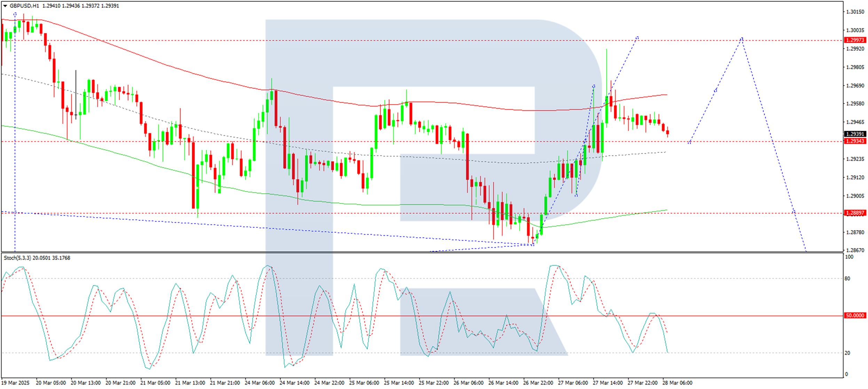Click the 1.29690 price scale label

pos(855,86)
